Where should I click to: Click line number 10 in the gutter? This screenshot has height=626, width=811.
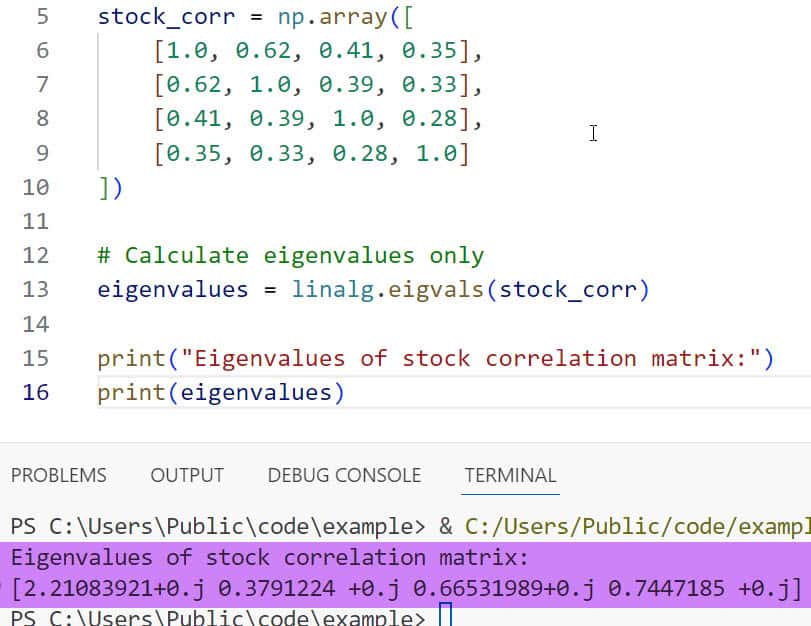[35, 187]
